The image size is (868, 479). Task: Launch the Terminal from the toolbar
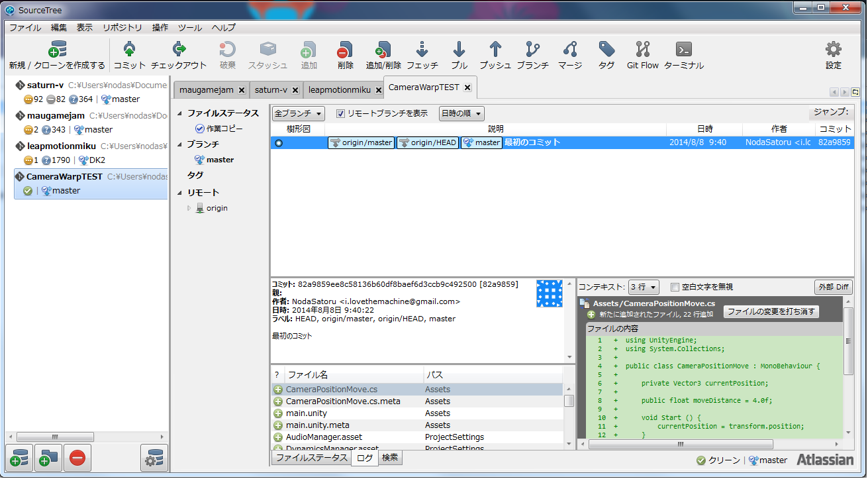pos(683,55)
